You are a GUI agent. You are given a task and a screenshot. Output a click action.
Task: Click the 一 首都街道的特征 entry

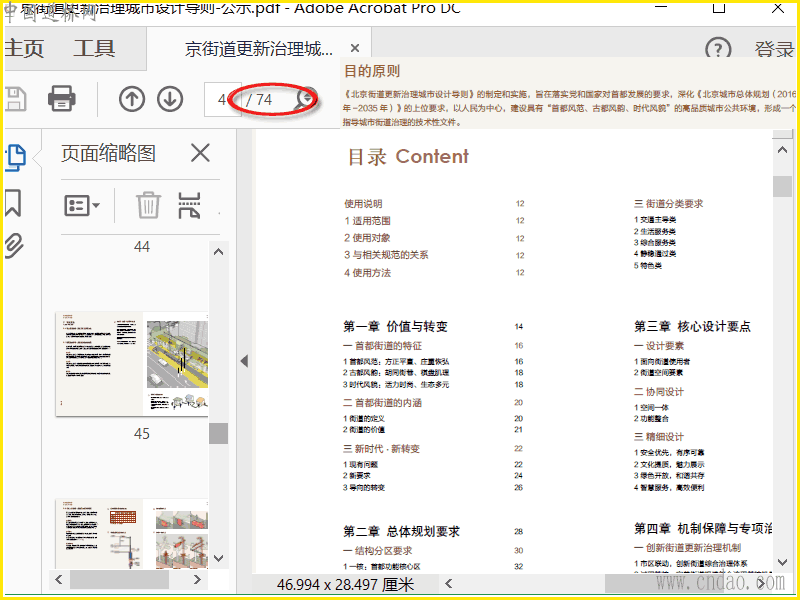pyautogui.click(x=383, y=345)
